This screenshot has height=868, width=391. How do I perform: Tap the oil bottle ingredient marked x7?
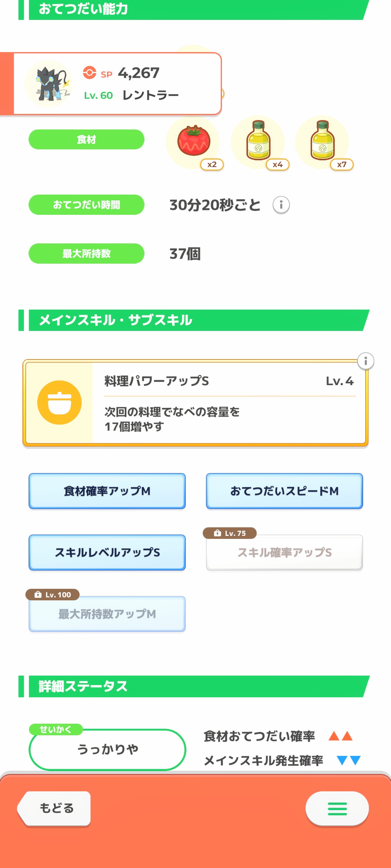(322, 141)
